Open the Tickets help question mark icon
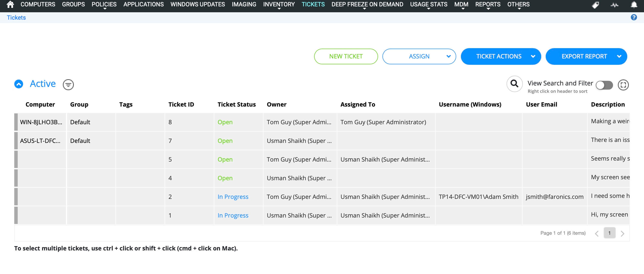644x274 pixels. point(634,17)
